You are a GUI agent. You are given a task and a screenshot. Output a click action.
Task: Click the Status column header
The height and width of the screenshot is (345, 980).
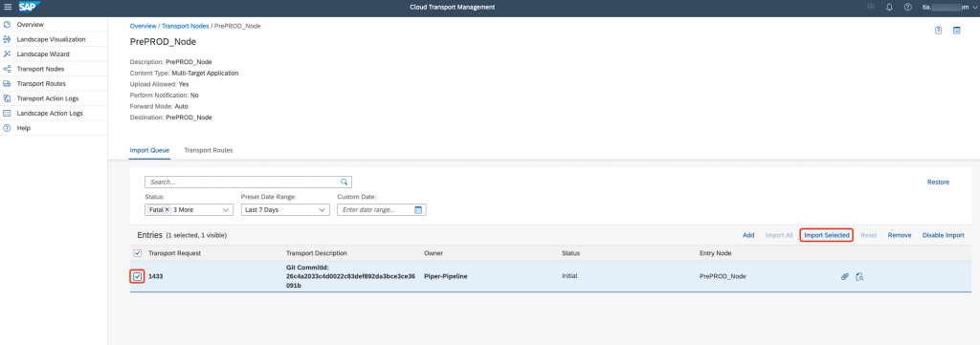pos(570,253)
